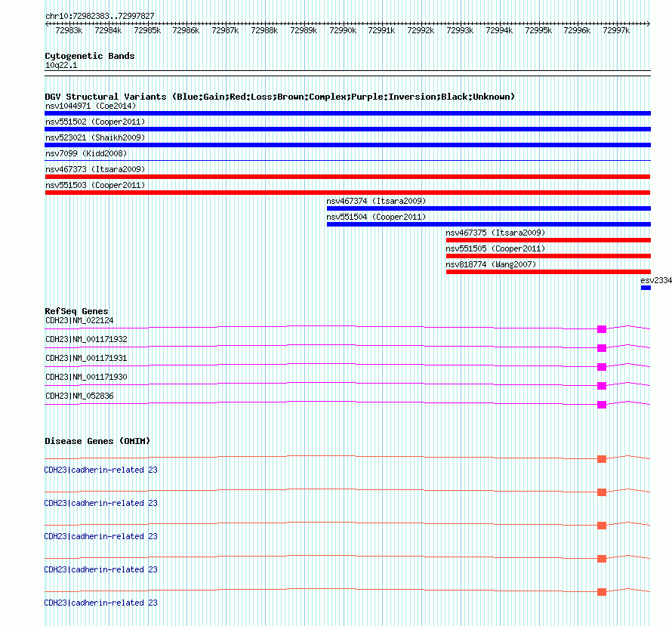Select the 10q22.1 band label
672x626 pixels.
pos(61,65)
